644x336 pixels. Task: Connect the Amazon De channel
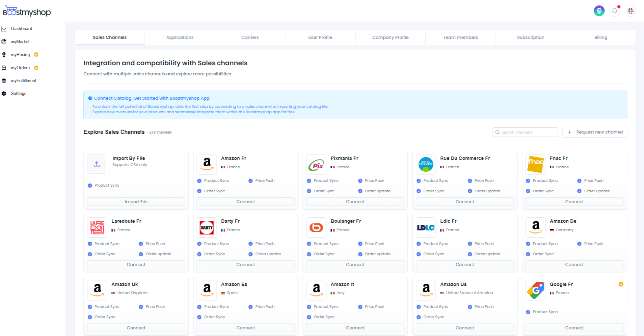[574, 265]
